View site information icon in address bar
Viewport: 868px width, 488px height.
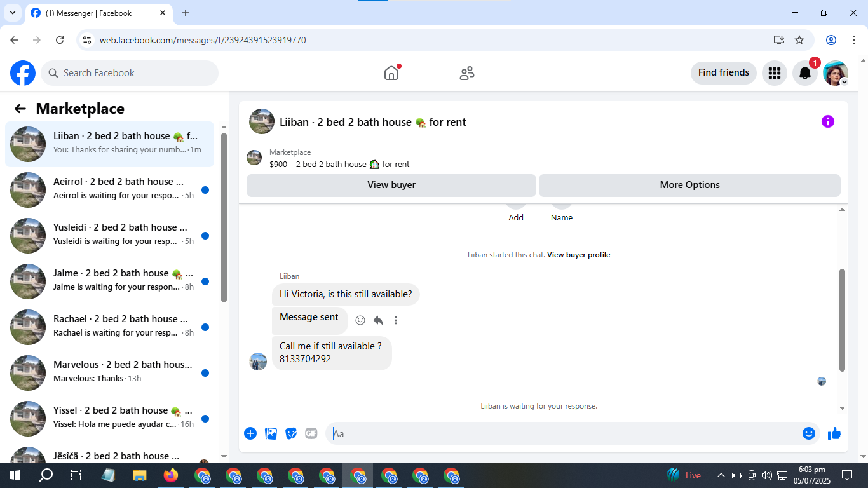(x=88, y=40)
